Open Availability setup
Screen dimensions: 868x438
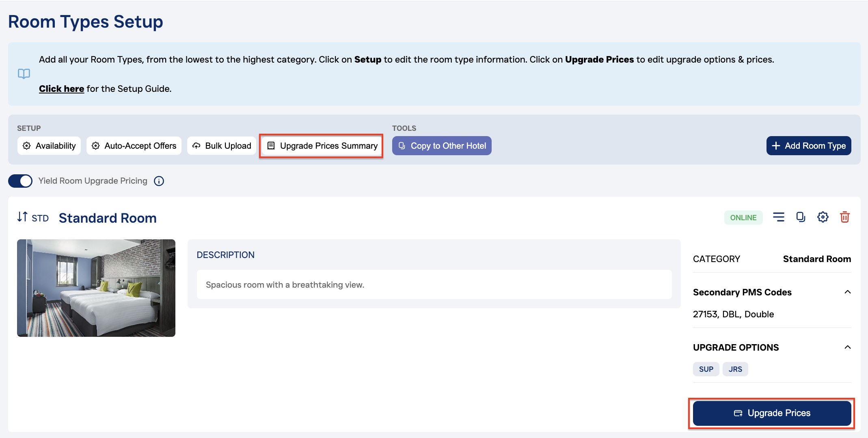49,146
